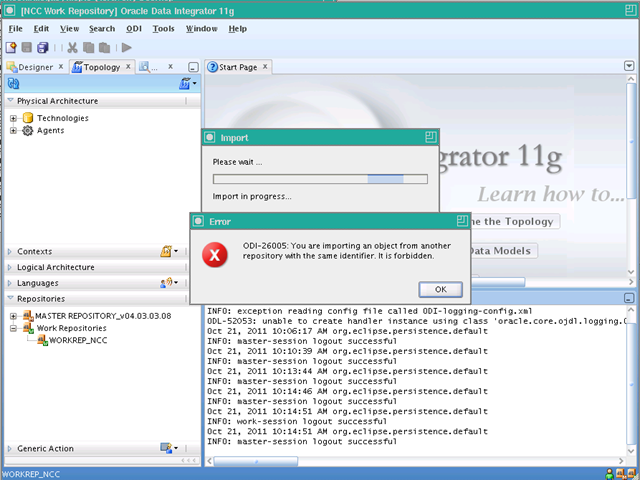Click the red error X icon
Image resolution: width=640 pixels, height=480 pixels.
click(215, 255)
